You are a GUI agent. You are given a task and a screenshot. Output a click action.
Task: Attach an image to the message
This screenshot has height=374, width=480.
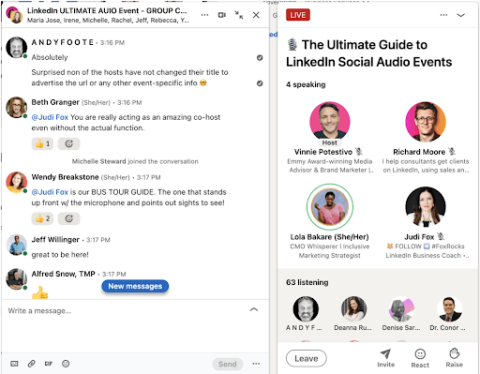(14, 364)
